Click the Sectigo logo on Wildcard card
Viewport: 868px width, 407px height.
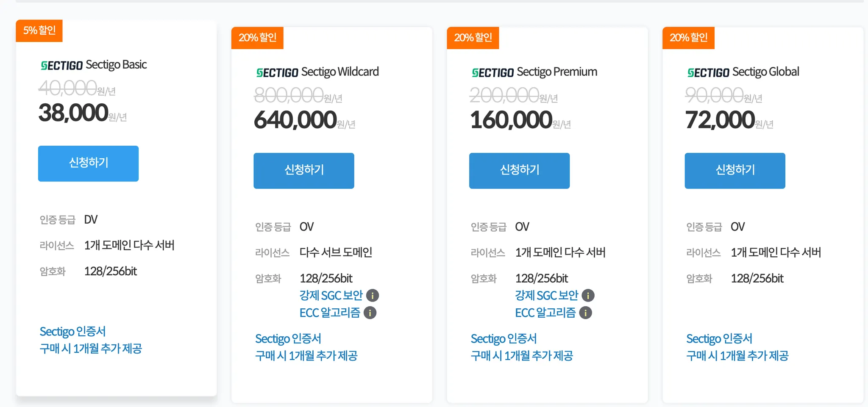tap(277, 73)
